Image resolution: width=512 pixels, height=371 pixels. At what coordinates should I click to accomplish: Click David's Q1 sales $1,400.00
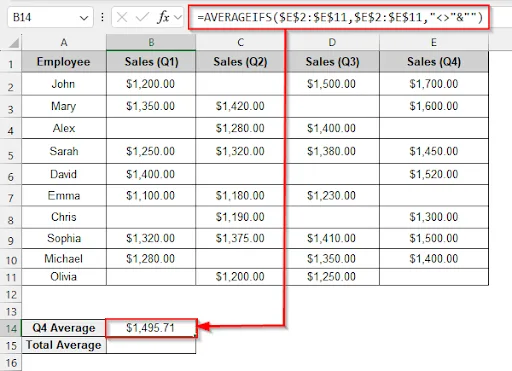pyautogui.click(x=151, y=174)
